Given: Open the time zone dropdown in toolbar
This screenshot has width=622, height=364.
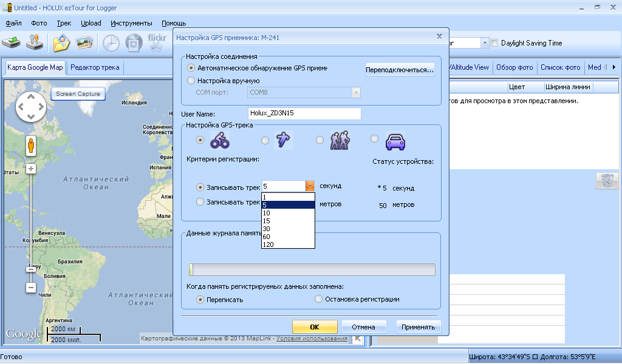Looking at the screenshot, I should (x=485, y=43).
